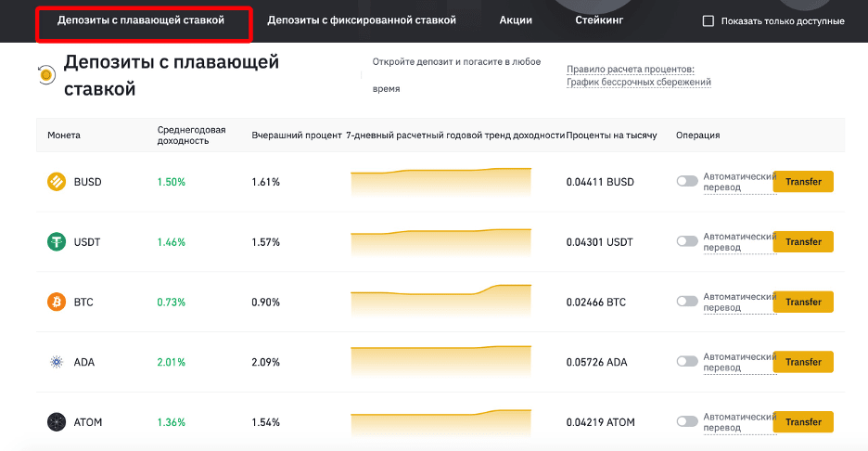868x451 pixels.
Task: Click the USDT Tether coin icon
Action: 57,241
